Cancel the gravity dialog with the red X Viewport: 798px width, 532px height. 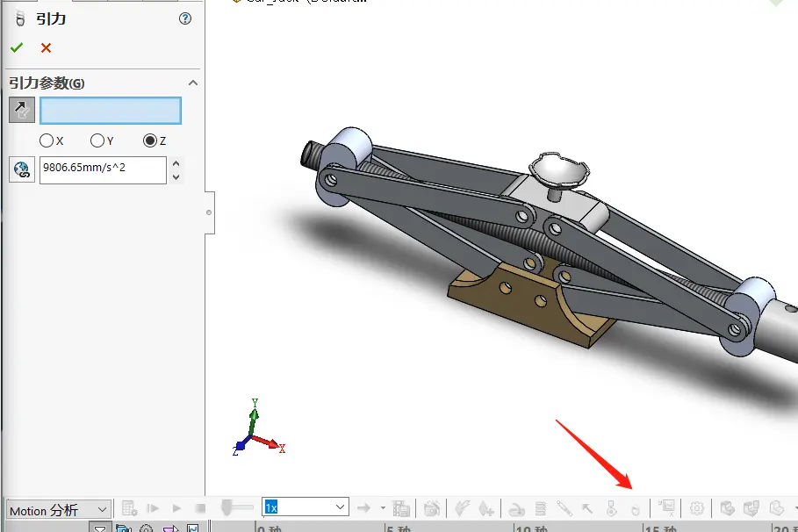pyautogui.click(x=46, y=48)
